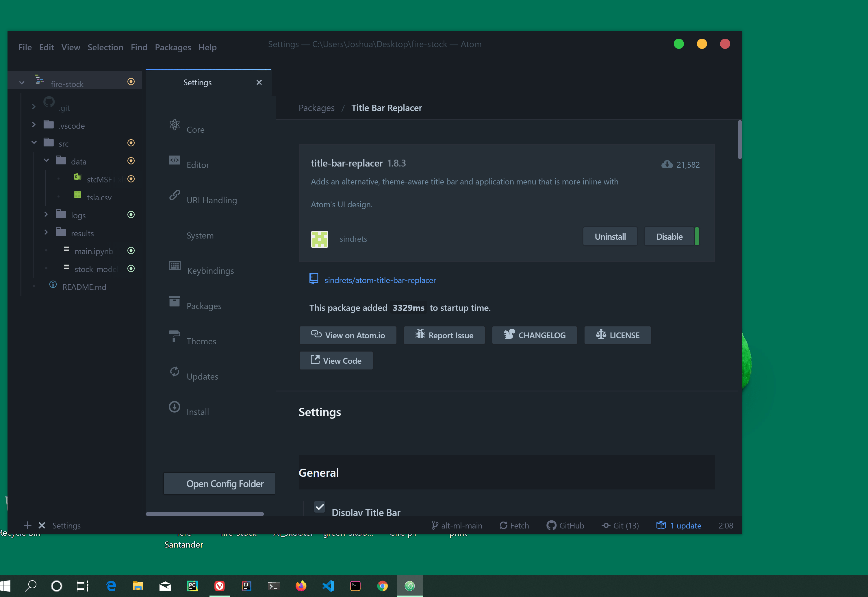
Task: Open Visual Studio Code from taskbar
Action: [328, 586]
